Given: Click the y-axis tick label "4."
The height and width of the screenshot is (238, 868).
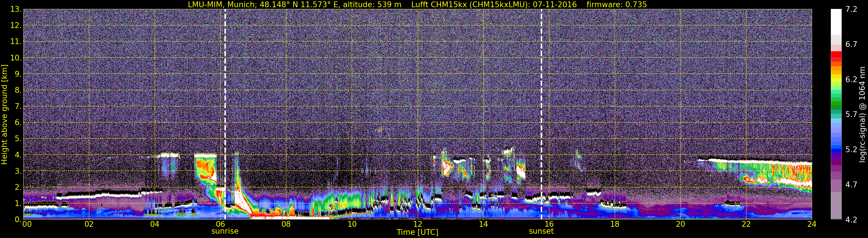Looking at the screenshot, I should [18, 155].
